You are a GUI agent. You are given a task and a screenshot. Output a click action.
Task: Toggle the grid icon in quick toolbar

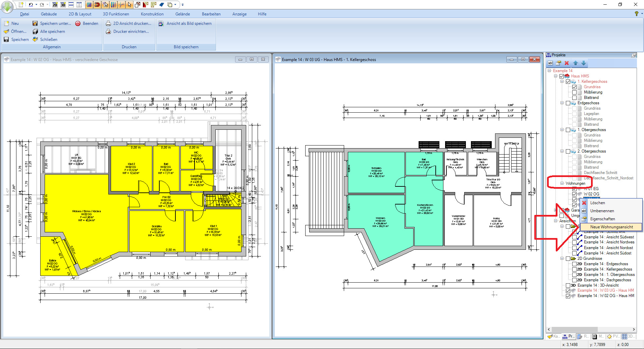(89, 5)
